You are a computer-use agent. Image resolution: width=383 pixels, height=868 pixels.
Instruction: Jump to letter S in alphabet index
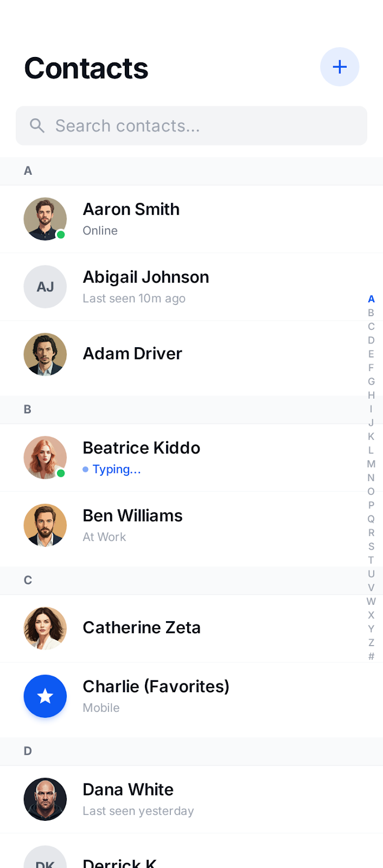371,546
